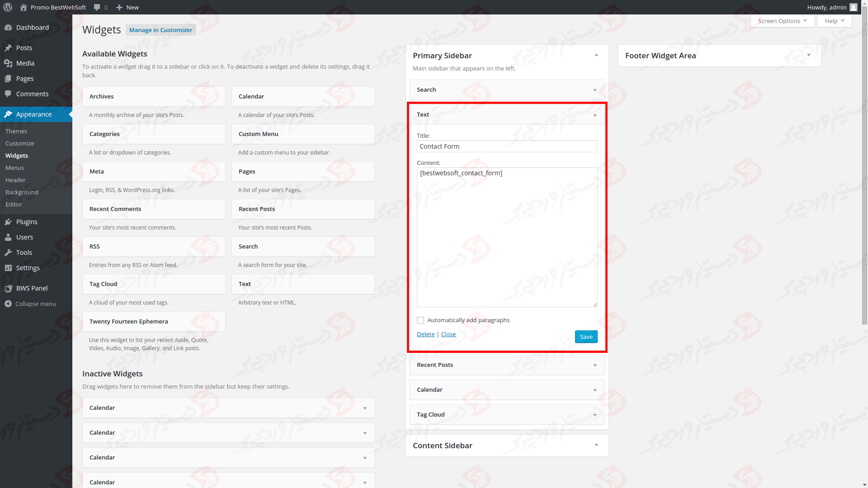Screen dimensions: 868x488
Task: Click the Appearance menu icon
Action: 8,114
